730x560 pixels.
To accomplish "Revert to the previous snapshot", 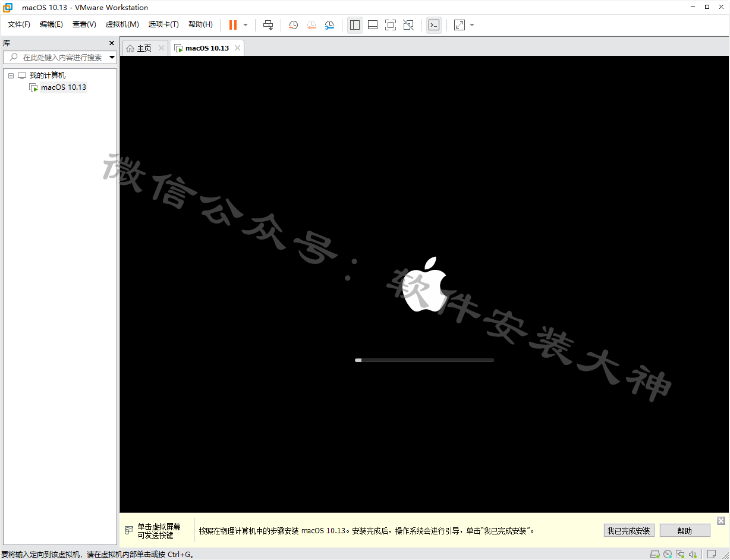I will [311, 25].
